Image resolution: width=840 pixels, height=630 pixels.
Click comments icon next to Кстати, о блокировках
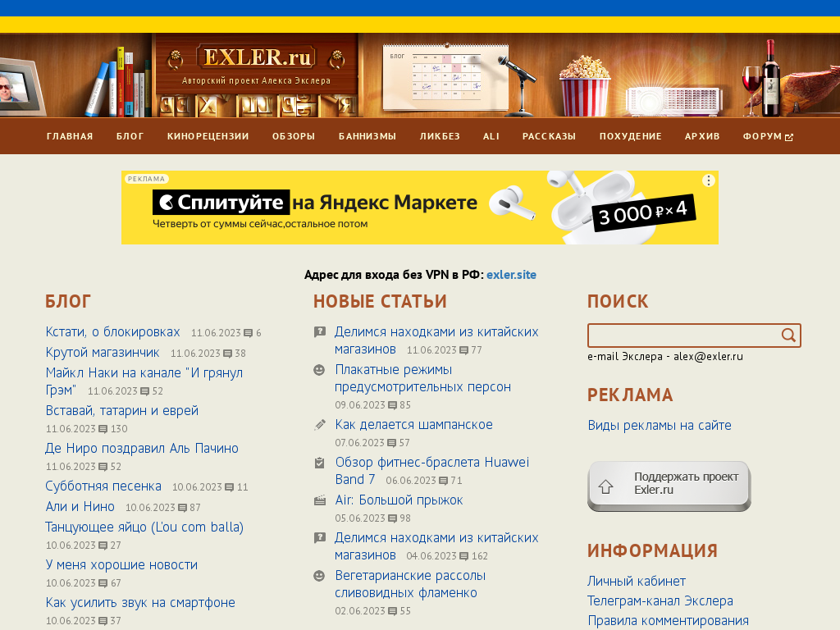point(248,333)
